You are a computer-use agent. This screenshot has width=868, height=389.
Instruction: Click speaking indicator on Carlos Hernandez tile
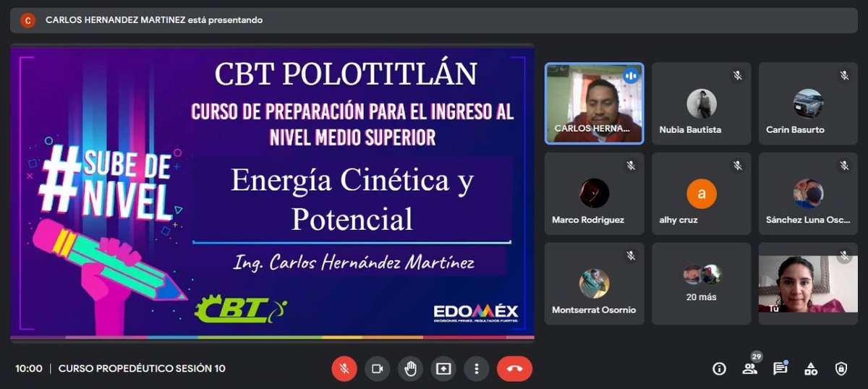coord(631,76)
